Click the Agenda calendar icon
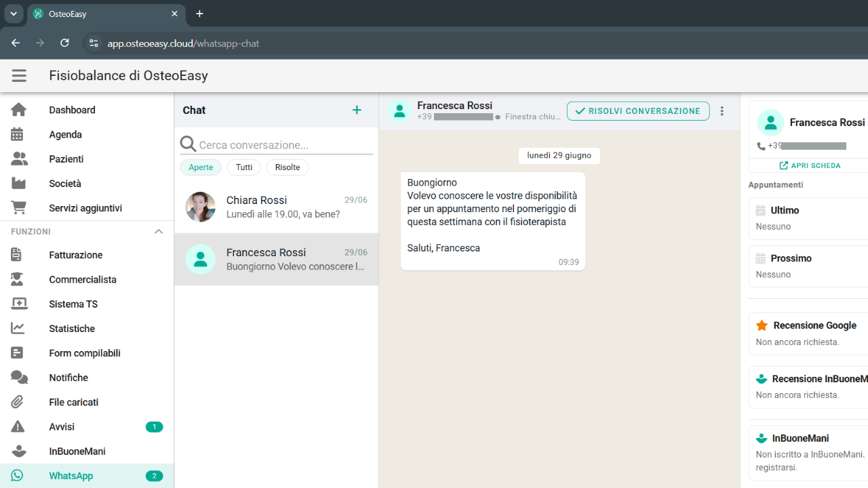The image size is (868, 488). (18, 134)
